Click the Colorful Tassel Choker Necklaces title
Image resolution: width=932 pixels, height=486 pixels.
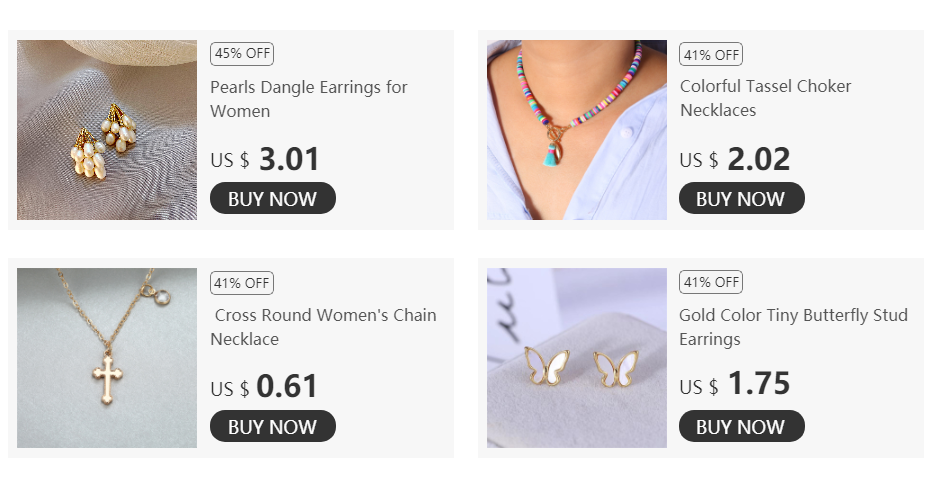tap(766, 98)
